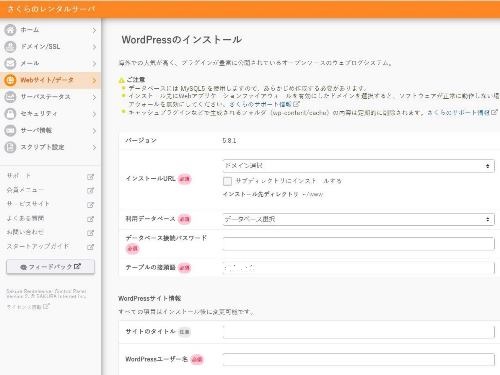Viewport: 500px width, 375px height.
Task: Click external link icon beside お問い合わせ
Action: (x=90, y=233)
